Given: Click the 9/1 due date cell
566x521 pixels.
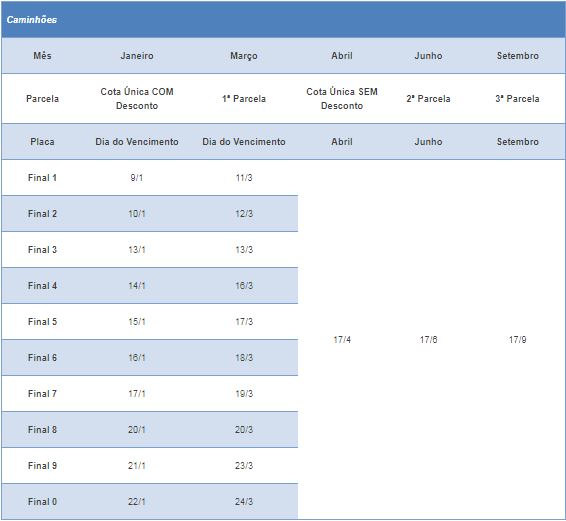Looking at the screenshot, I should tap(137, 178).
